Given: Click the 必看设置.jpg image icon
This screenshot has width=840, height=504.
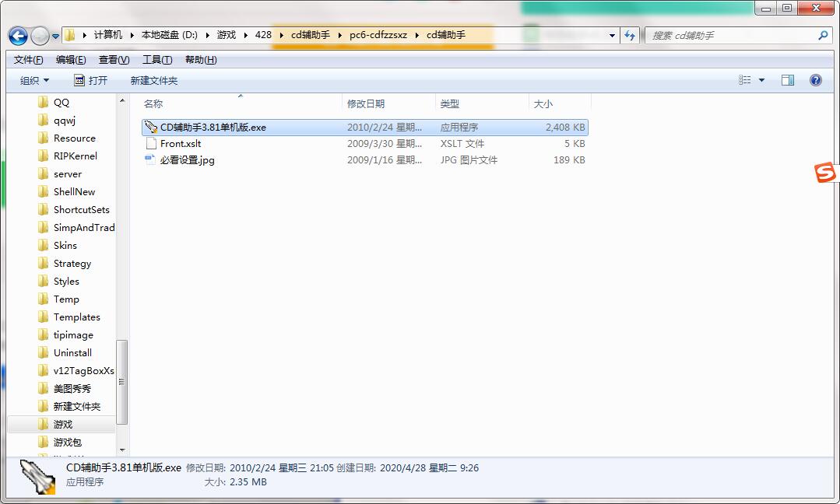Looking at the screenshot, I should click(x=150, y=159).
